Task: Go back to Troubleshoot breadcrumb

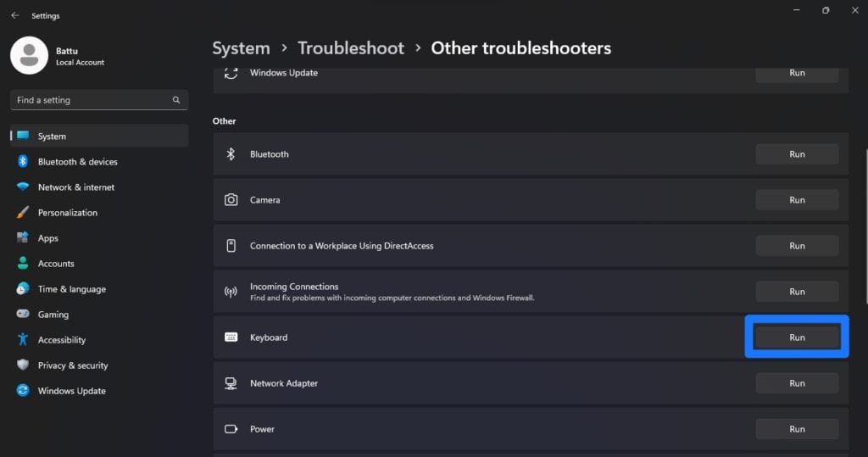Action: tap(350, 48)
